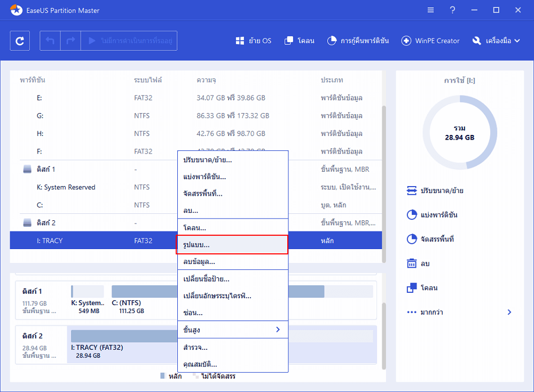
Task: Click แบ่งพาร์ติชัน pie icon in right panel
Action: click(412, 215)
